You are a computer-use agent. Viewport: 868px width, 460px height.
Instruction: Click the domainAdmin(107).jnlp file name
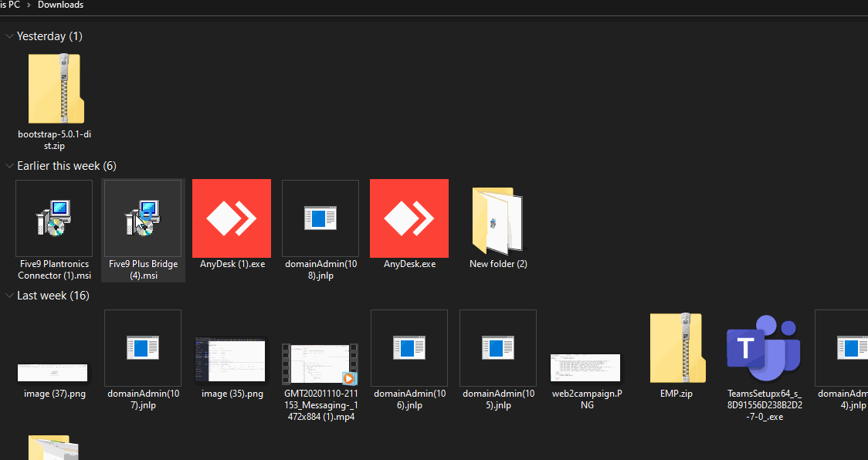click(144, 400)
